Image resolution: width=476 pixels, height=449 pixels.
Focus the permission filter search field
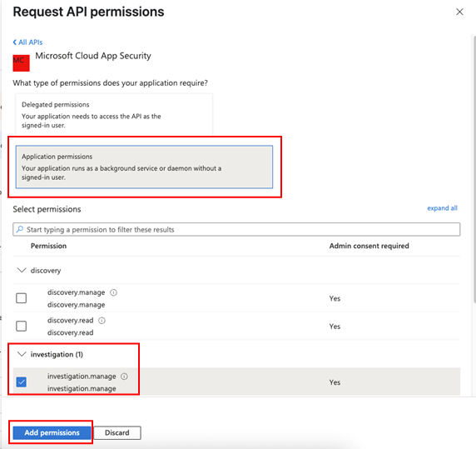[236, 229]
